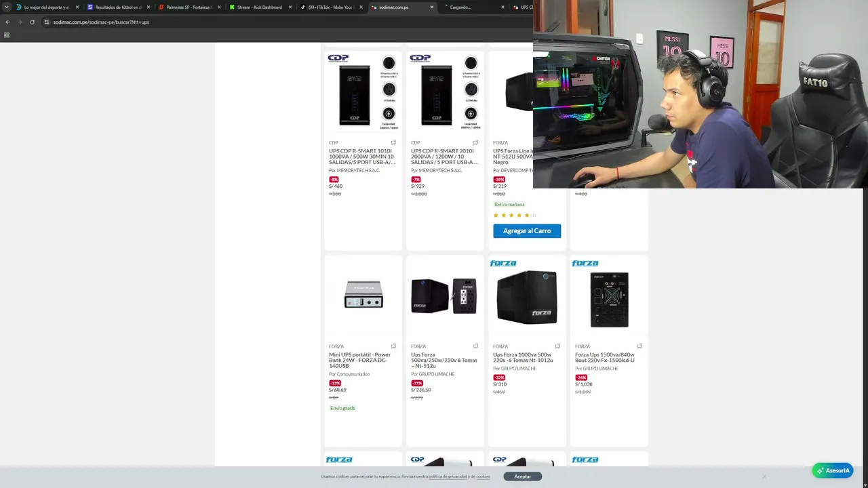
Task: Open 'Mini UPS portátil - Power Bank 24W' title
Action: click(x=360, y=360)
